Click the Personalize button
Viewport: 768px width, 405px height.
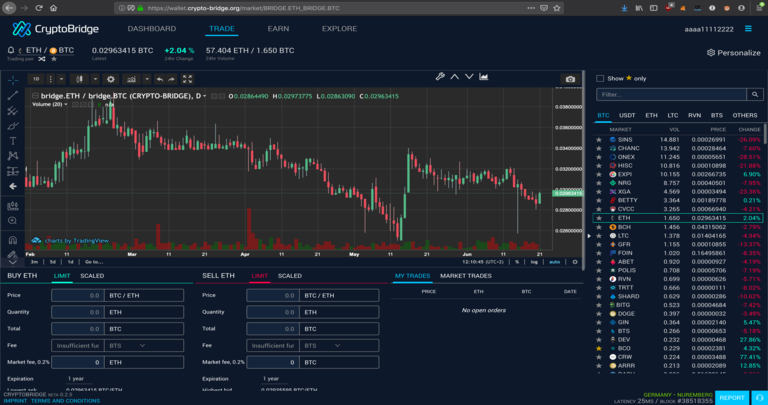[734, 52]
